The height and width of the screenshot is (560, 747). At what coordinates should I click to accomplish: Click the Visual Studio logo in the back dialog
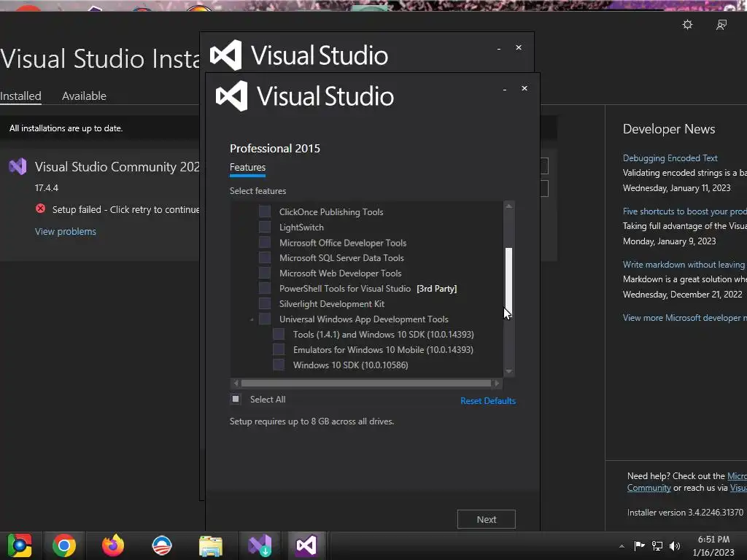pos(226,55)
